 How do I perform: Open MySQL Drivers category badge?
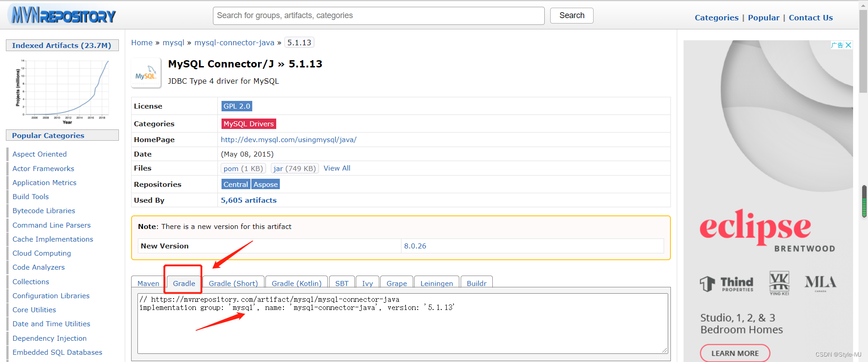pyautogui.click(x=249, y=124)
